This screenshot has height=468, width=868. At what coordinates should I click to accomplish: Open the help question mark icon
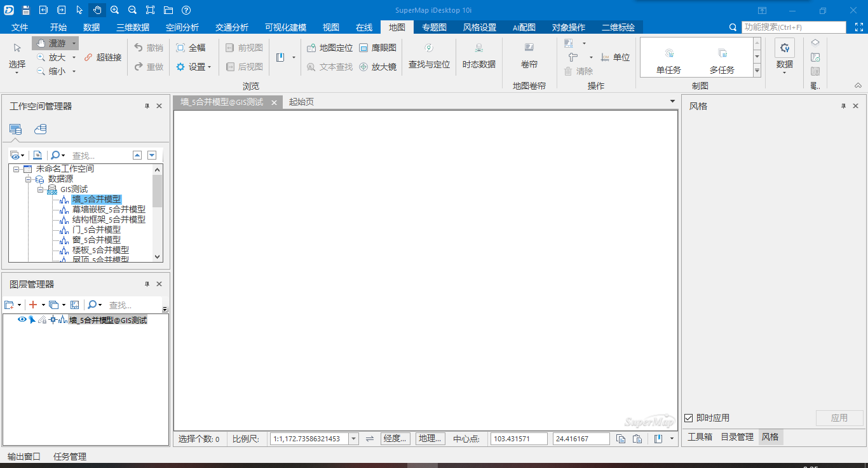(186, 10)
